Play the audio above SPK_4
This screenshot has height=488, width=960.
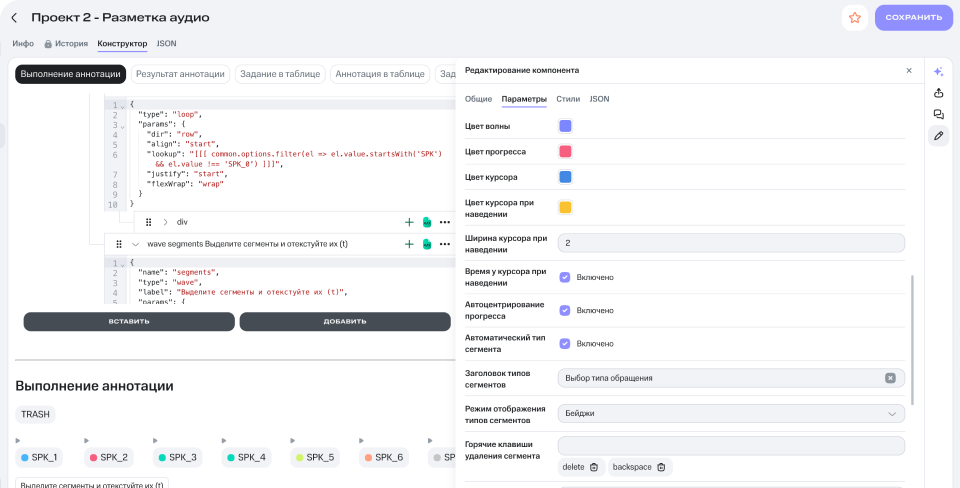224,440
